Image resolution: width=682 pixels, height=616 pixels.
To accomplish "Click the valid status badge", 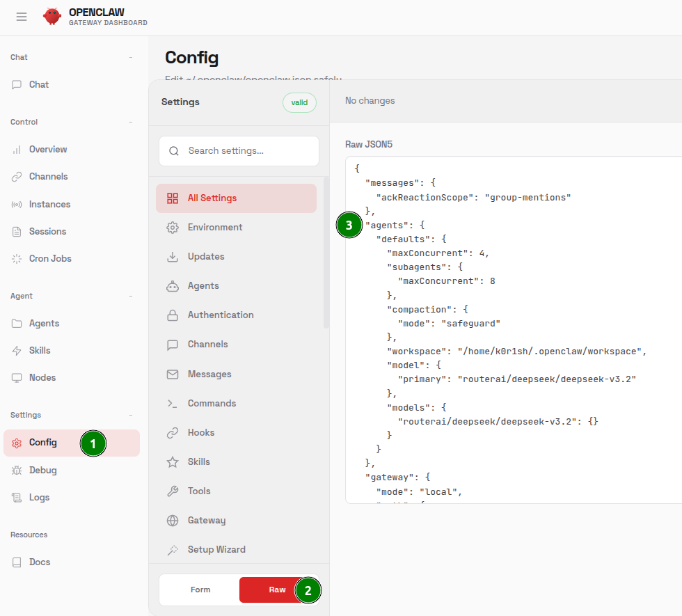I will click(299, 102).
